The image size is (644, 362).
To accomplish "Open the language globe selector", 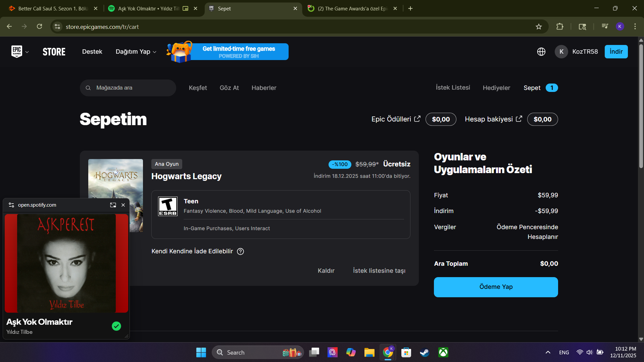I will (541, 52).
